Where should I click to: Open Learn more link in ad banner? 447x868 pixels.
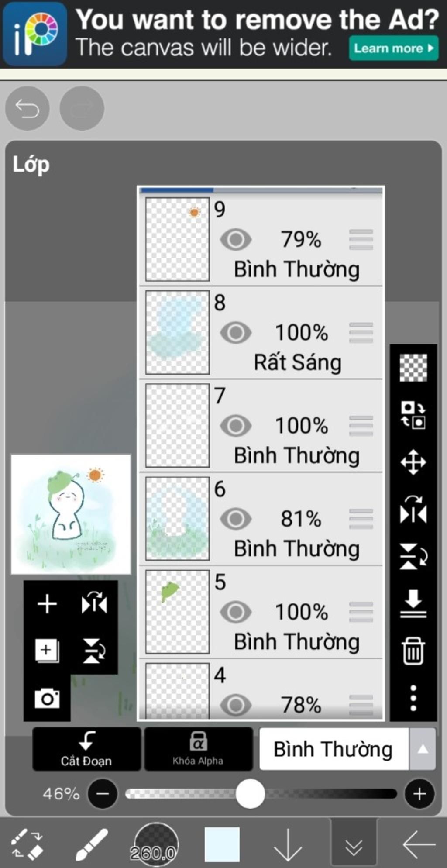point(394,48)
